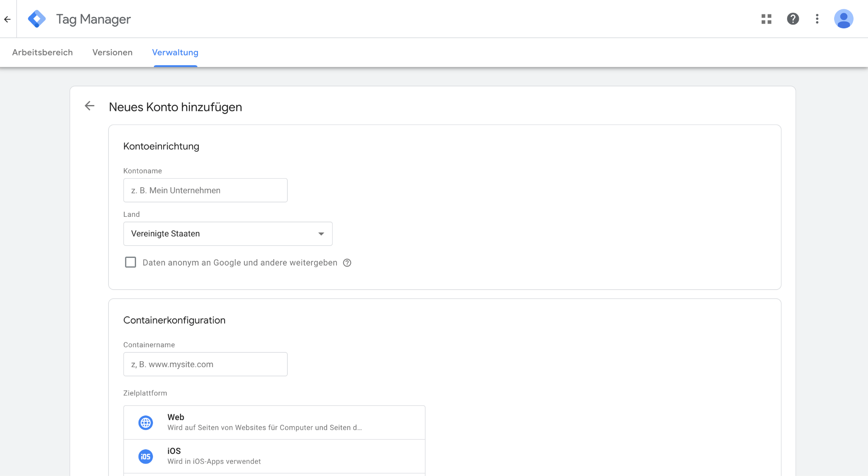The image size is (868, 476).
Task: Focus the Containername input field
Action: click(x=206, y=364)
